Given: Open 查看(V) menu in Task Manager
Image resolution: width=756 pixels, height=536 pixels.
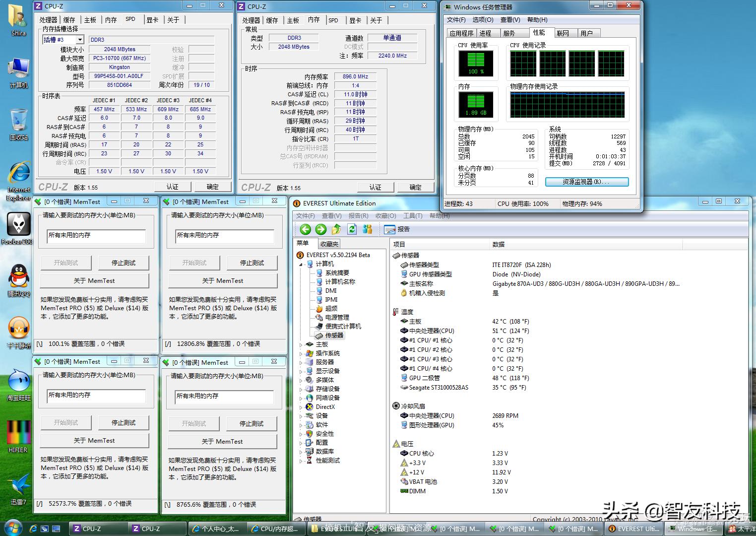Looking at the screenshot, I should point(510,20).
